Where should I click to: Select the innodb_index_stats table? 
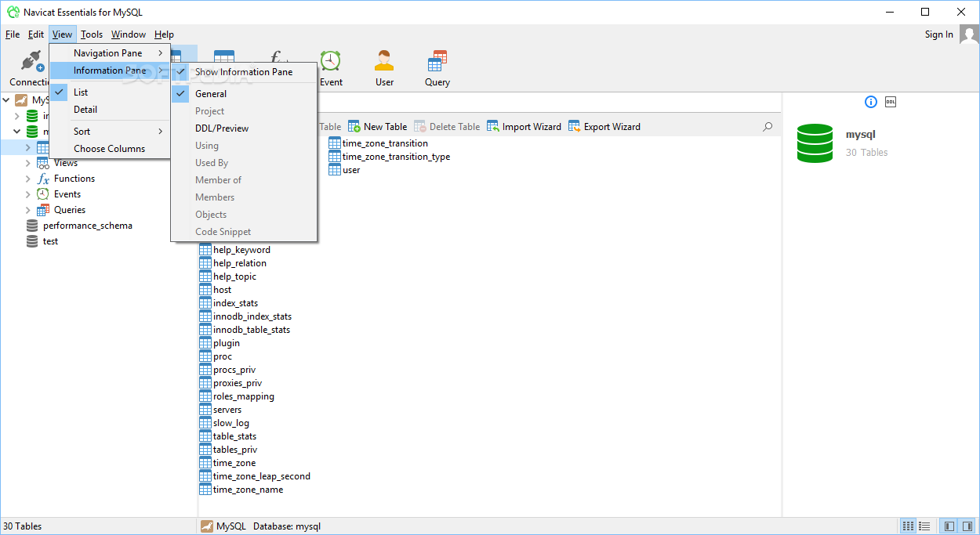click(x=245, y=316)
